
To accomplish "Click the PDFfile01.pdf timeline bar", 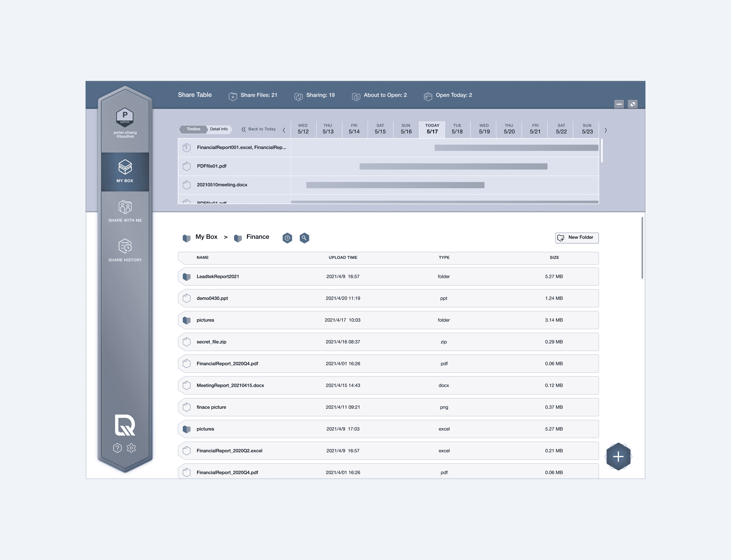I will 453,166.
